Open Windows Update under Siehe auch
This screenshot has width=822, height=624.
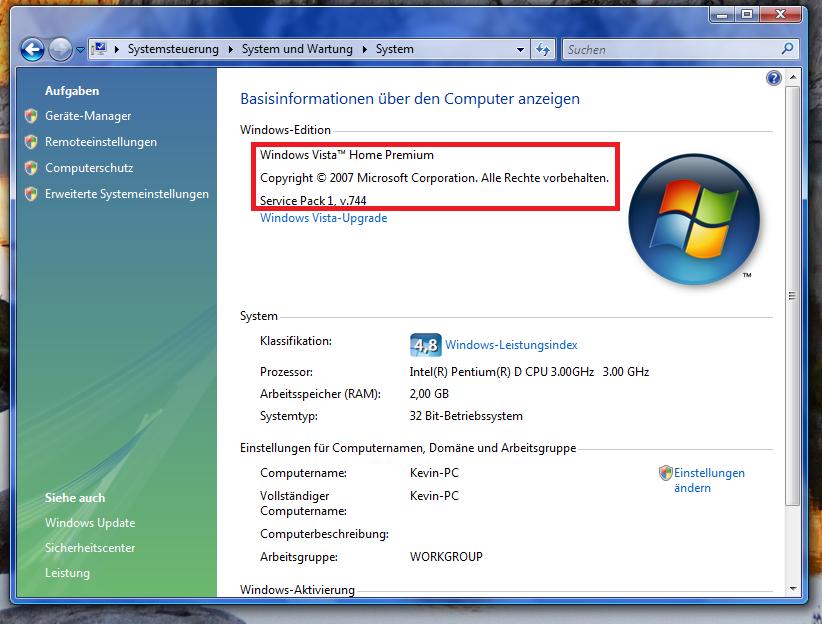(x=90, y=523)
